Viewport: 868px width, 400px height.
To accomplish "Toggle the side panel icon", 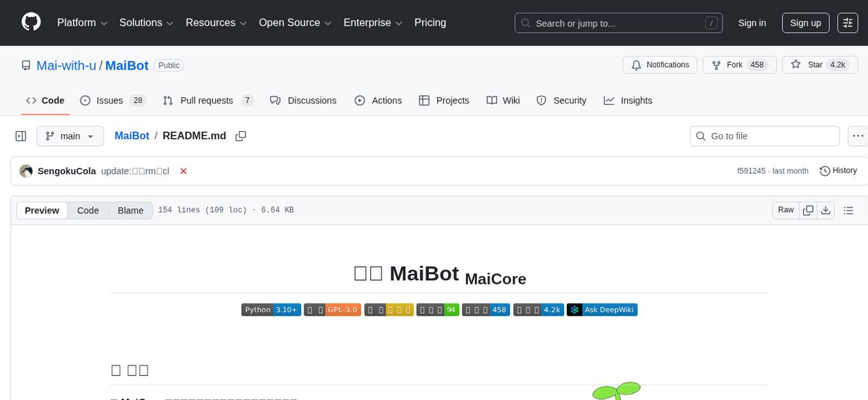I will pos(20,135).
